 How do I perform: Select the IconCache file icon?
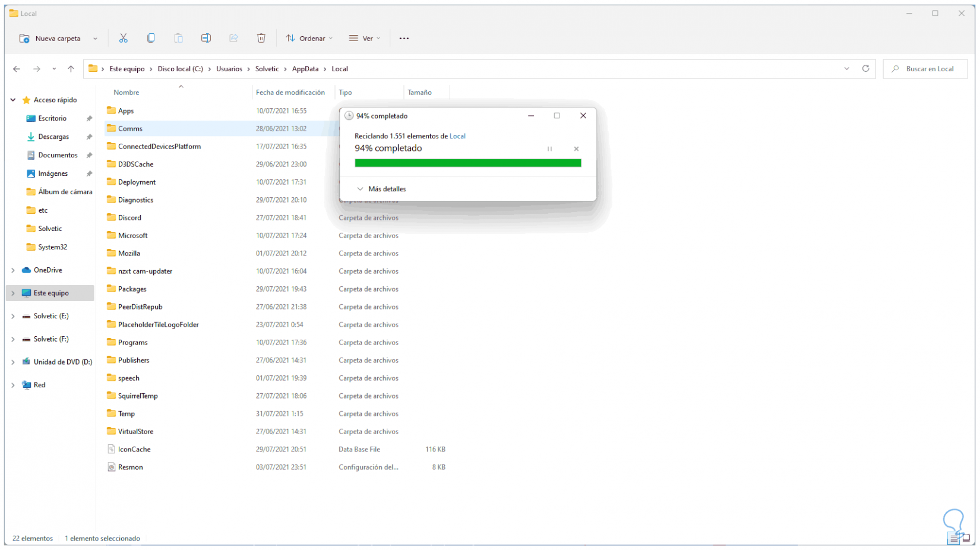click(x=111, y=449)
